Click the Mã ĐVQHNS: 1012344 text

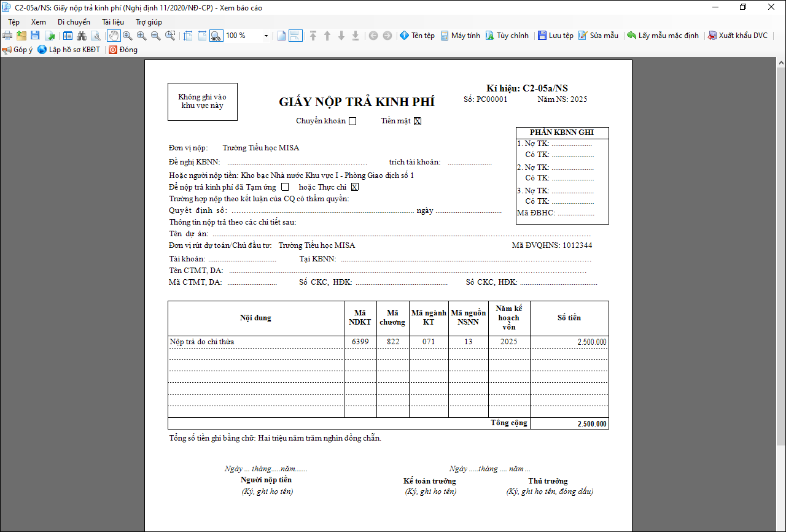[552, 245]
